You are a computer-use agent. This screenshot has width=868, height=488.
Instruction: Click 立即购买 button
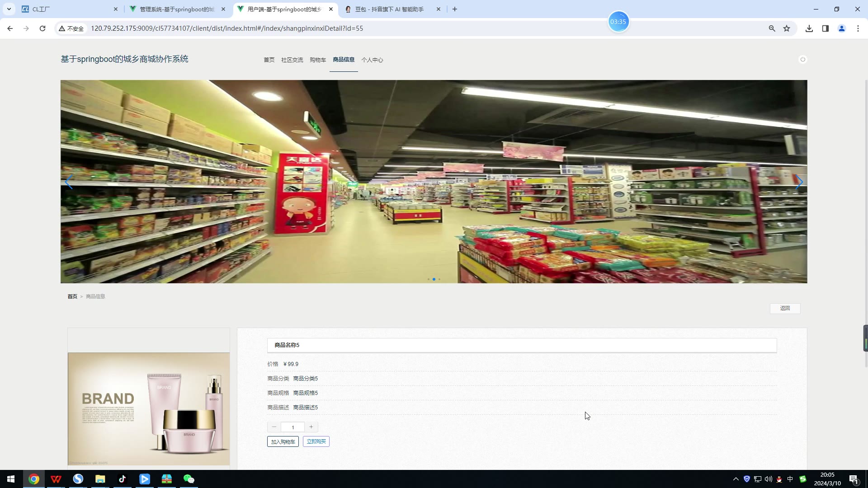316,441
